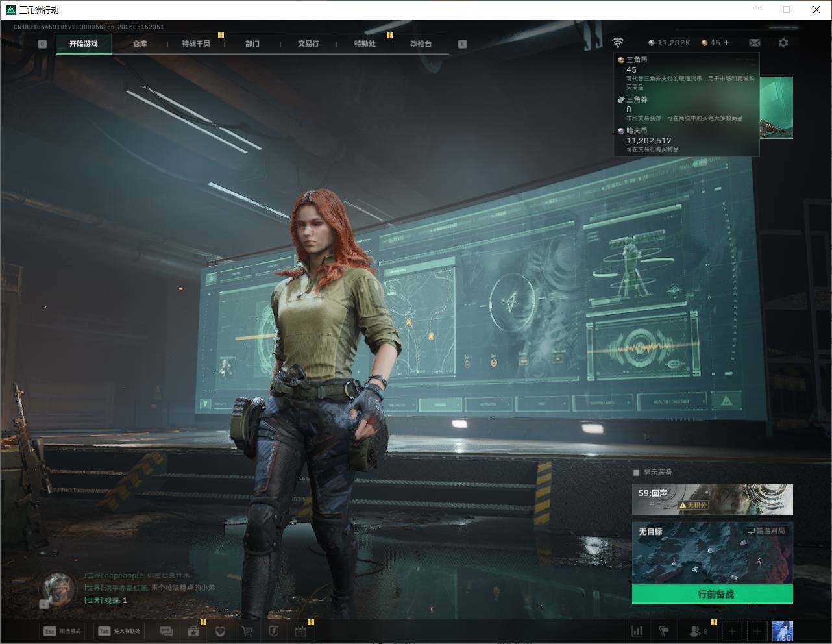Invite teammate in first empty plus slot
The height and width of the screenshot is (644, 832).
[732, 631]
